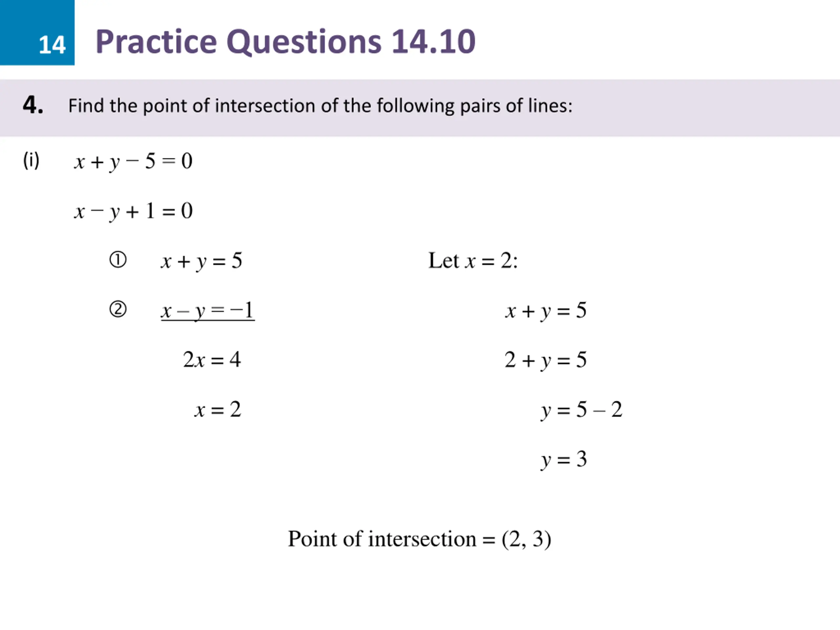Click the 'Let x = 2:' heading
Image resolution: width=840 pixels, height=630 pixels.
[473, 261]
